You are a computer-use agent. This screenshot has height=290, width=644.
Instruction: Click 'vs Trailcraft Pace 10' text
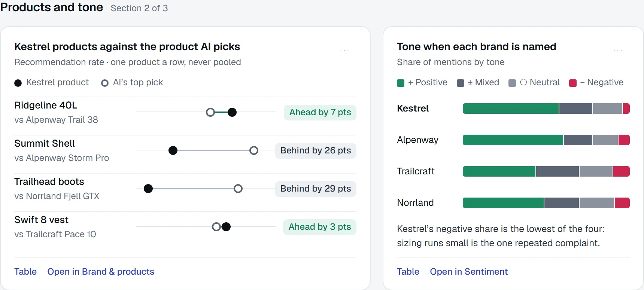55,234
